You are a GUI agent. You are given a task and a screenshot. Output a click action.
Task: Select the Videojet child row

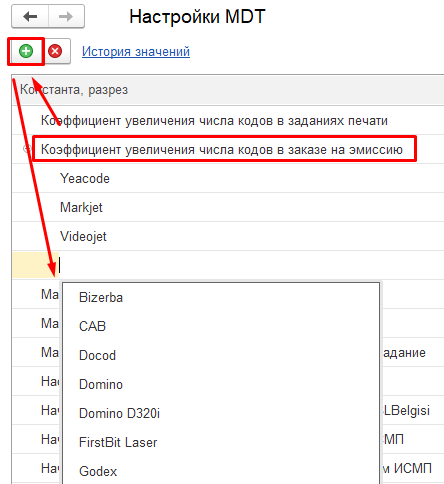click(228, 236)
